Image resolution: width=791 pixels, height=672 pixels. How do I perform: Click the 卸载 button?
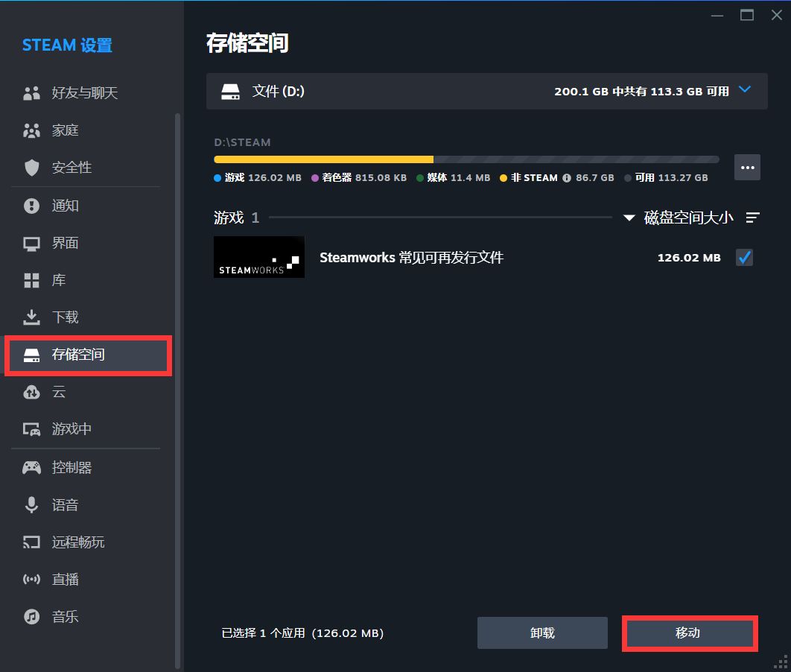point(542,633)
